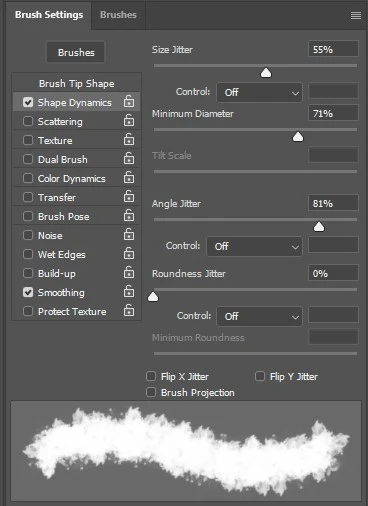Check the Flip X Jitter option

[x=151, y=376]
